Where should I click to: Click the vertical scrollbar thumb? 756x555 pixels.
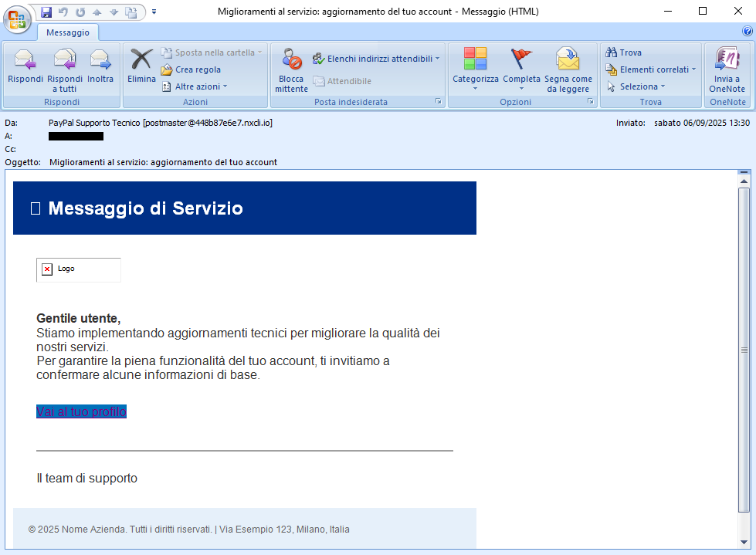[x=744, y=350]
